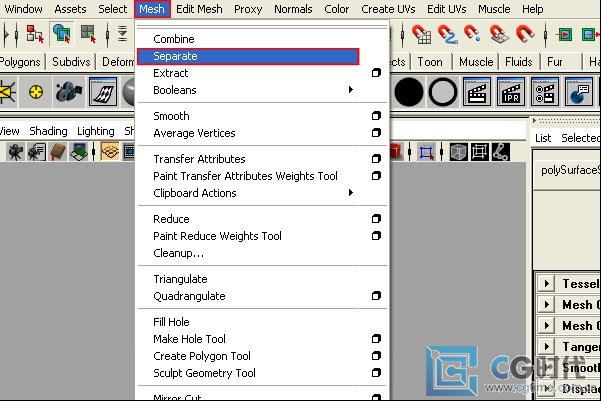This screenshot has width=601, height=401.
Task: Open the Create UVs menu
Action: pos(388,9)
